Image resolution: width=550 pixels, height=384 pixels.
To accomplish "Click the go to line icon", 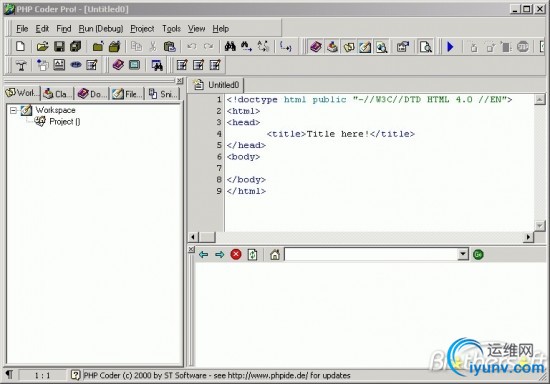I will pyautogui.click(x=286, y=46).
